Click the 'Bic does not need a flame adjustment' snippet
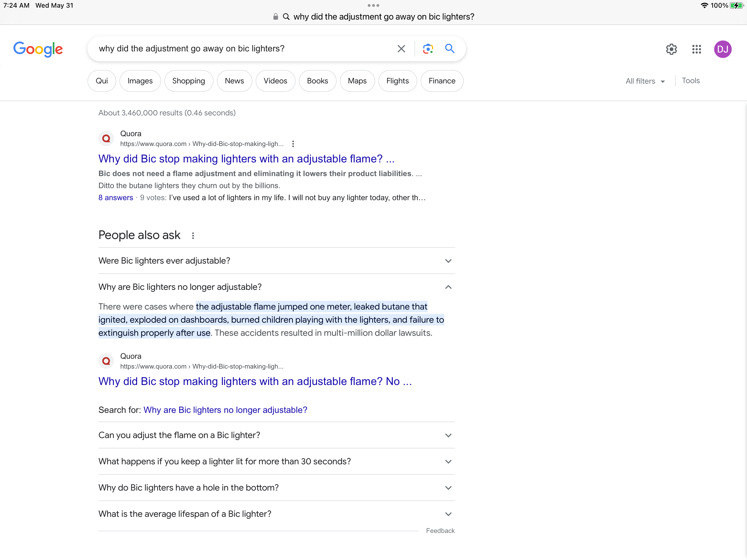The image size is (747, 560). click(x=255, y=174)
